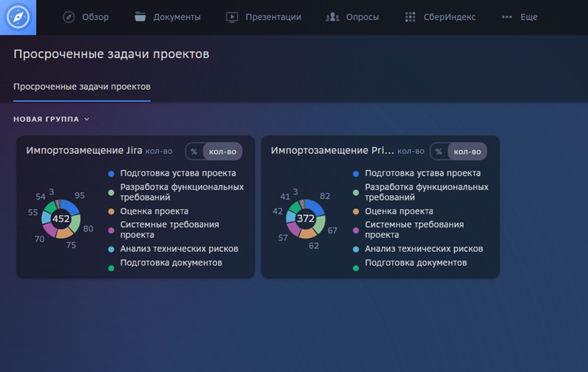588x372 pixels.
Task: Click the Обзор compass icon
Action: pos(69,17)
